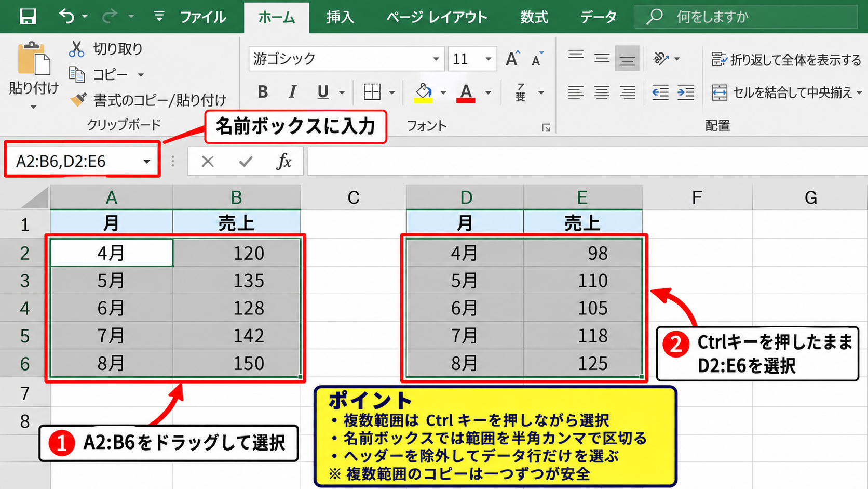Image resolution: width=868 pixels, height=489 pixels.
Task: Open the font group dialog launcher
Action: point(546,128)
